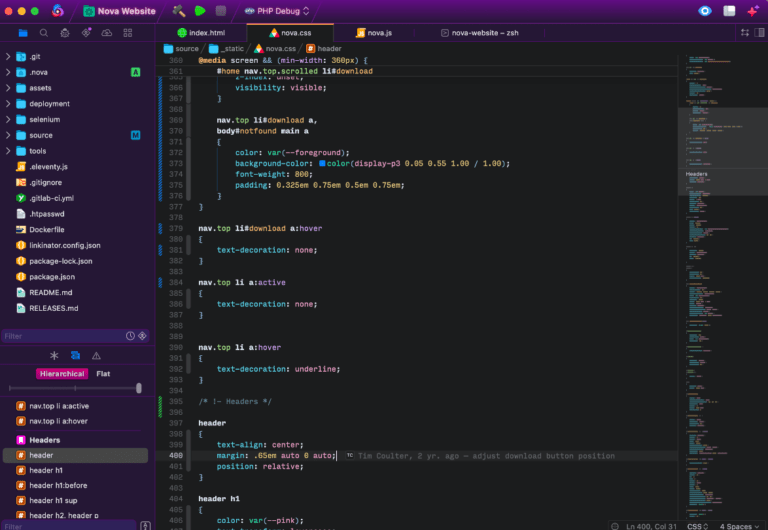Open the Preview eye icon
This screenshot has width=768, height=530.
704,11
